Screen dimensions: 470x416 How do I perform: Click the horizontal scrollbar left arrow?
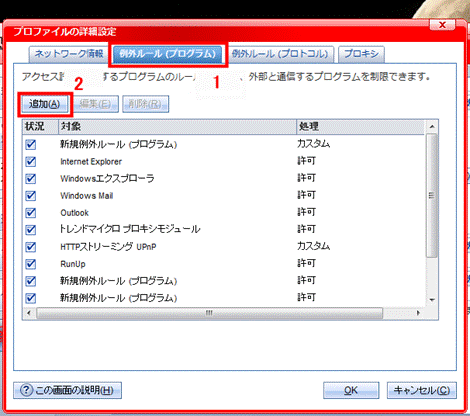tap(29, 313)
